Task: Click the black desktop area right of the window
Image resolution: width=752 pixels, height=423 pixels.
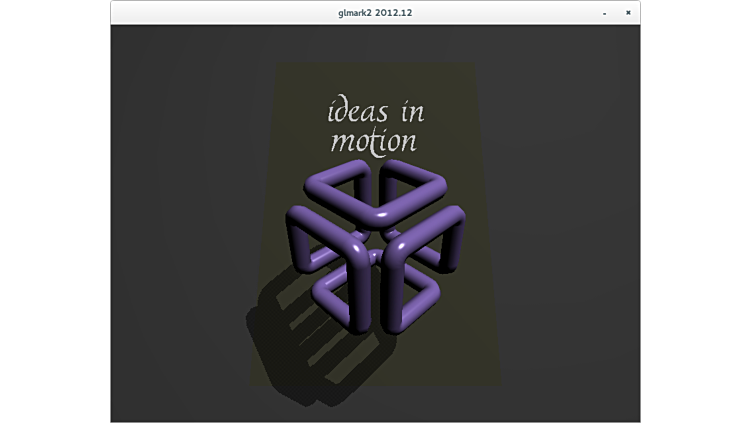Action: point(696,211)
